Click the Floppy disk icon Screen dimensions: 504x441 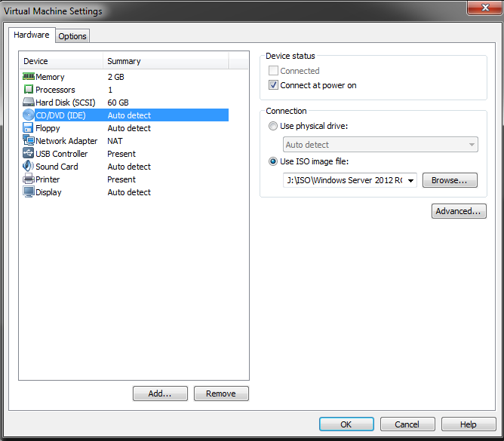(28, 127)
